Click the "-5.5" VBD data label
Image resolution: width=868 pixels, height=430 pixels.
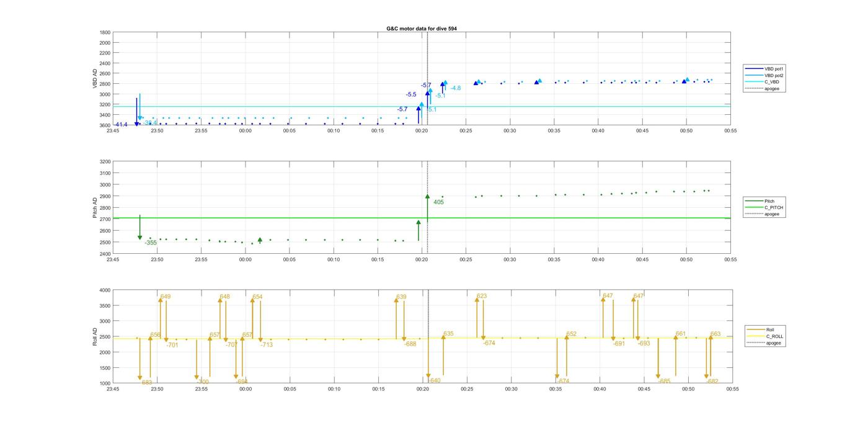411,94
